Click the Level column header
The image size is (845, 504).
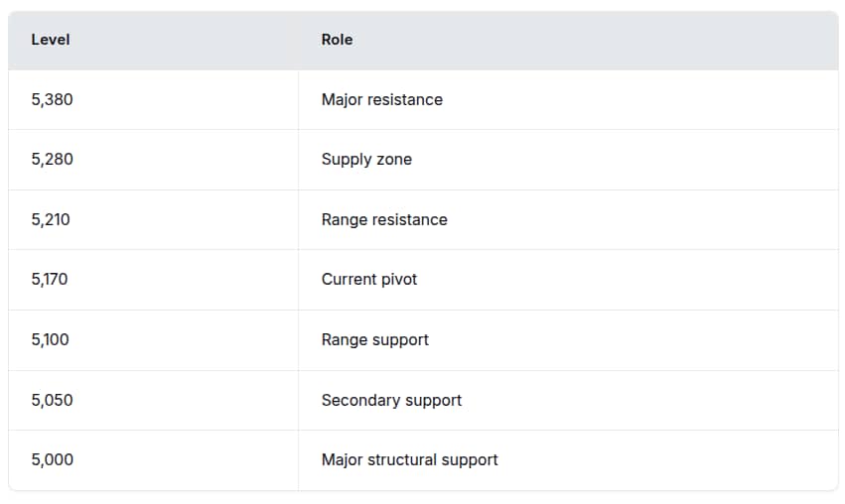click(51, 40)
